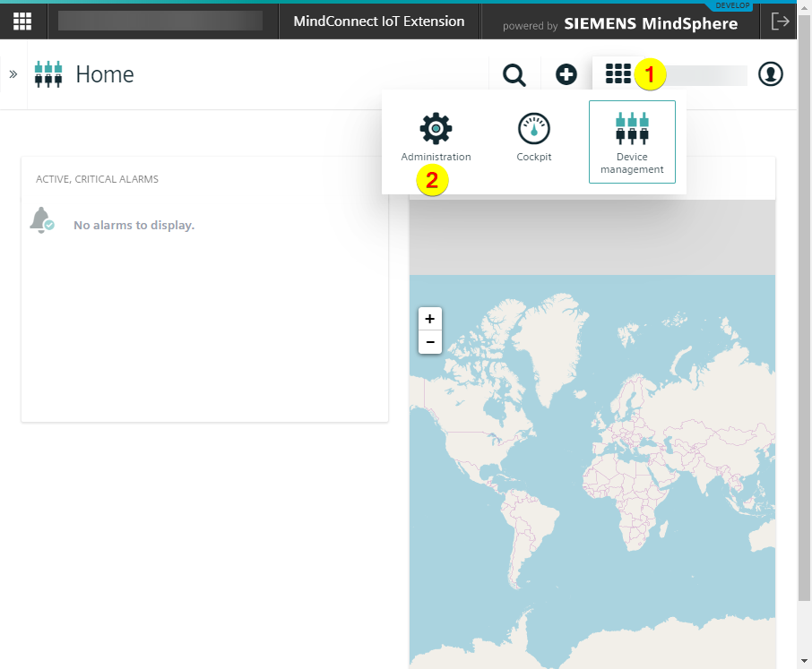
Task: Switch to the Cockpit application
Action: [x=534, y=139]
